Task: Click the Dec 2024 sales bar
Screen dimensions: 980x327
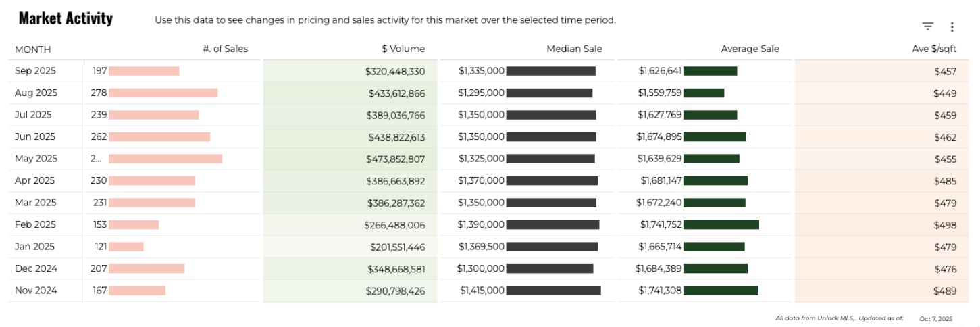Action: tap(147, 269)
